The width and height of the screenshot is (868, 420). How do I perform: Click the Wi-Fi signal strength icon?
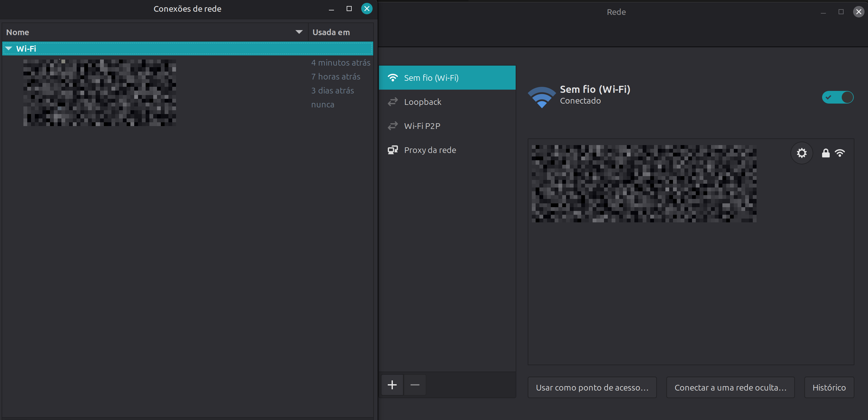(840, 153)
